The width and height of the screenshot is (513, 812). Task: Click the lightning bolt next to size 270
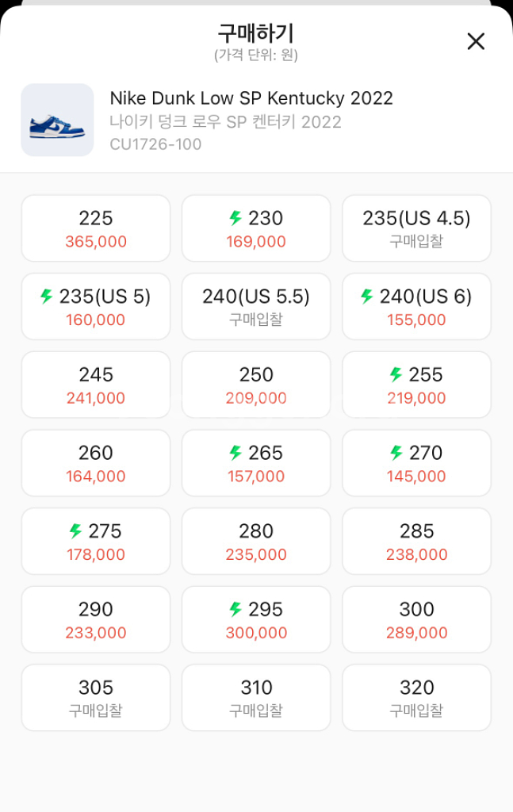point(396,453)
